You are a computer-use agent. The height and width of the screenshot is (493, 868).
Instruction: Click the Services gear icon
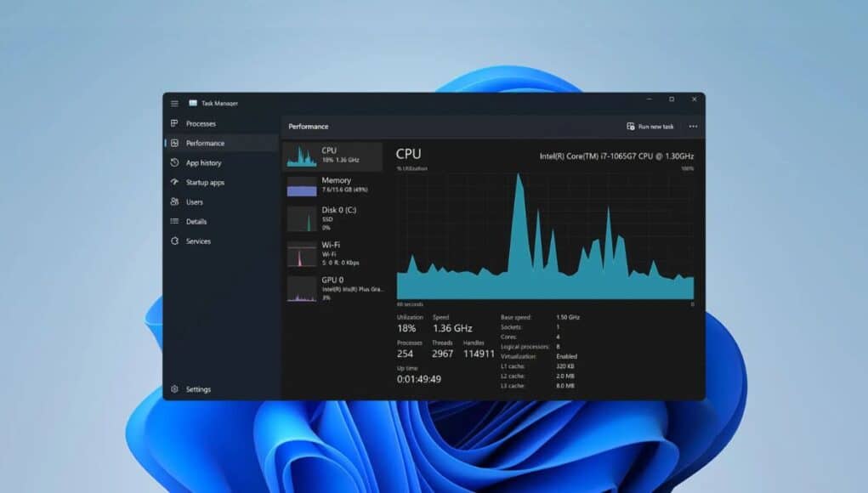coord(174,241)
